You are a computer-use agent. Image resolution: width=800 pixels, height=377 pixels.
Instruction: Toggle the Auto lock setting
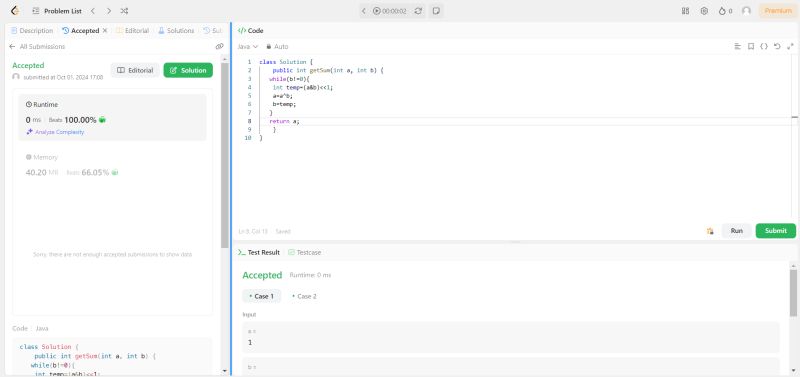coord(277,46)
